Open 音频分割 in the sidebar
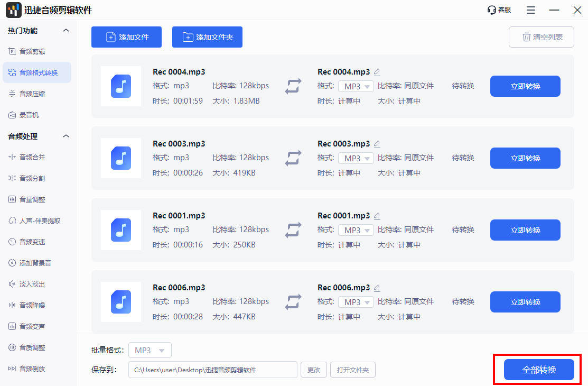588x386 pixels. (37, 178)
